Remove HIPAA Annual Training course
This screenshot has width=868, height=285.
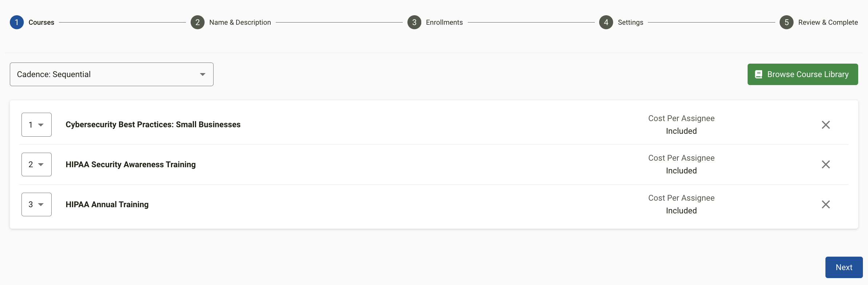(826, 204)
